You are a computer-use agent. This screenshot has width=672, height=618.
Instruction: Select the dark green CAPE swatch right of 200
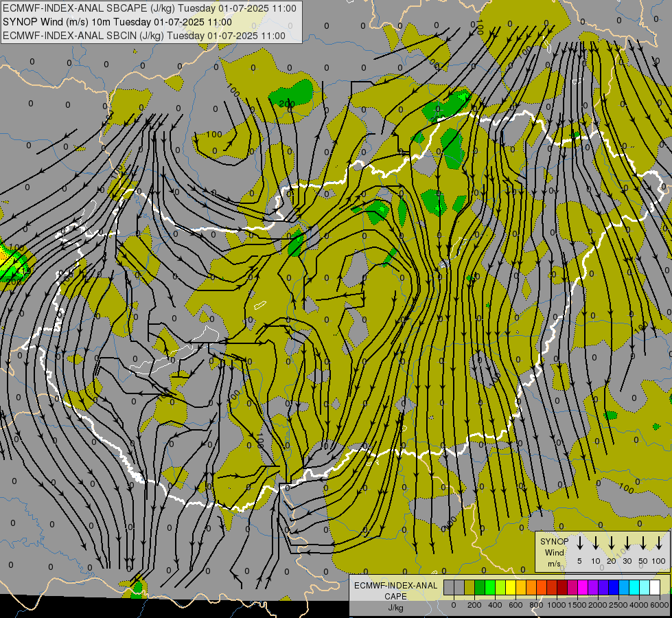click(480, 587)
